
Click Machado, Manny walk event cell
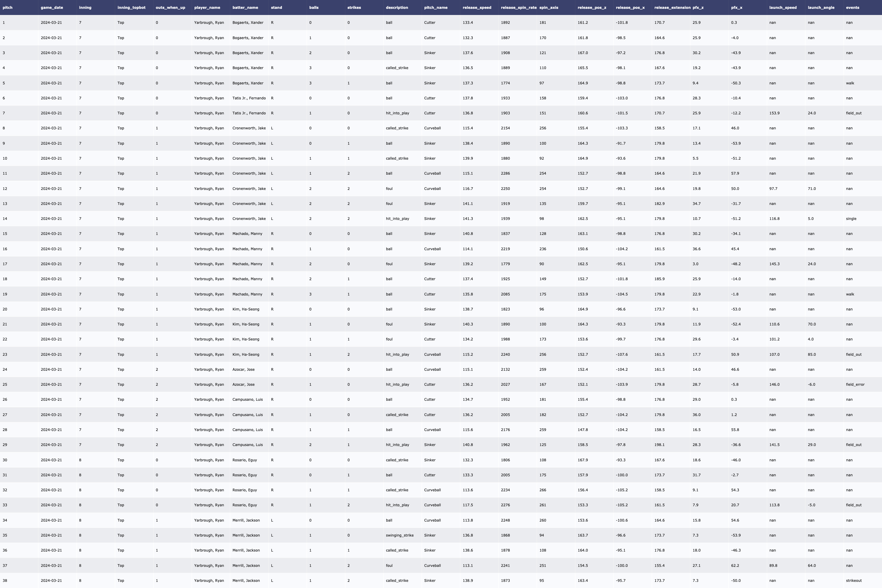click(850, 294)
